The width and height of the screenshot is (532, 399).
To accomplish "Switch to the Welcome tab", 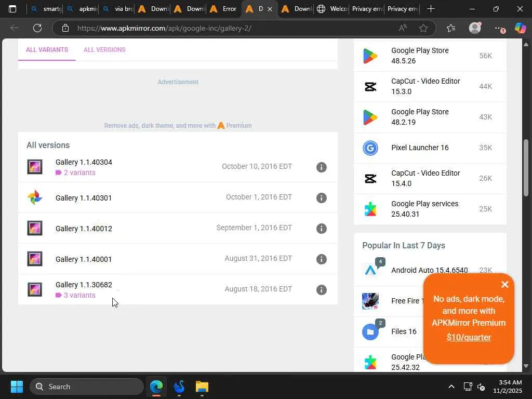I will click(332, 9).
